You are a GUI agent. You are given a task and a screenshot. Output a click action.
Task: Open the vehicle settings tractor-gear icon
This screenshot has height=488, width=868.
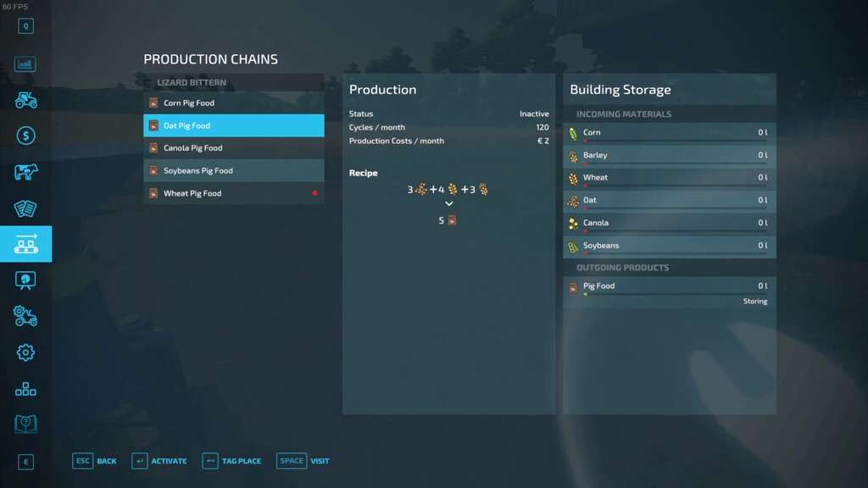click(x=25, y=316)
